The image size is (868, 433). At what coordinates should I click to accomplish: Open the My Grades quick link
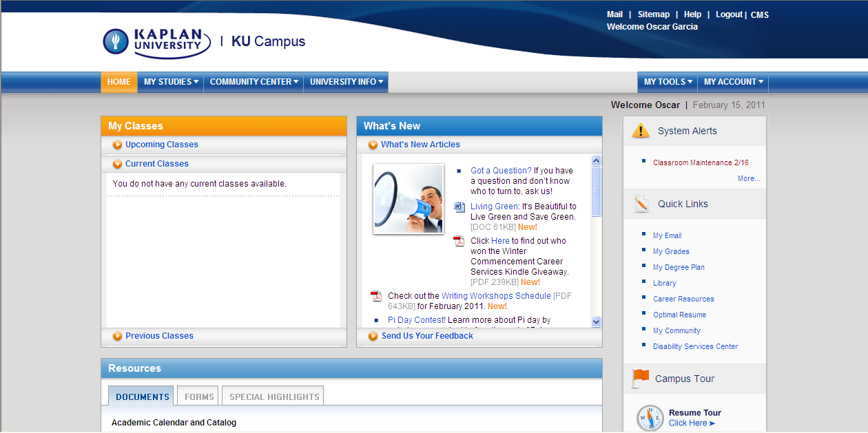pos(671,252)
